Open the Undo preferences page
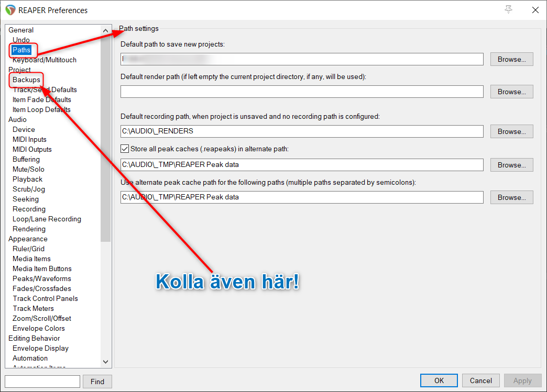The height and width of the screenshot is (392, 547). tap(21, 40)
